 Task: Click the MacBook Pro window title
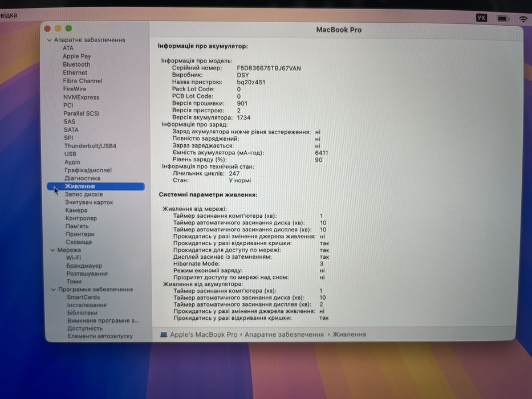[x=339, y=30]
